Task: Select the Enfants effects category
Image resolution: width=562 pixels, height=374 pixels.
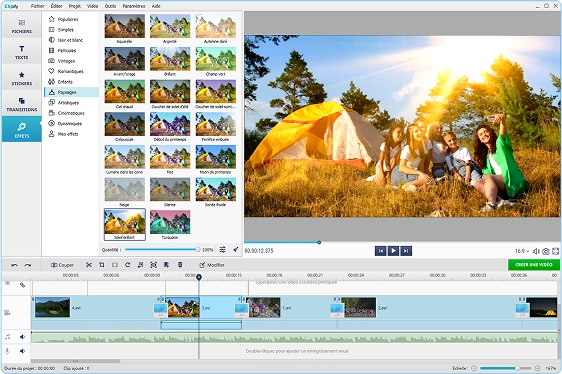Action: [71, 82]
